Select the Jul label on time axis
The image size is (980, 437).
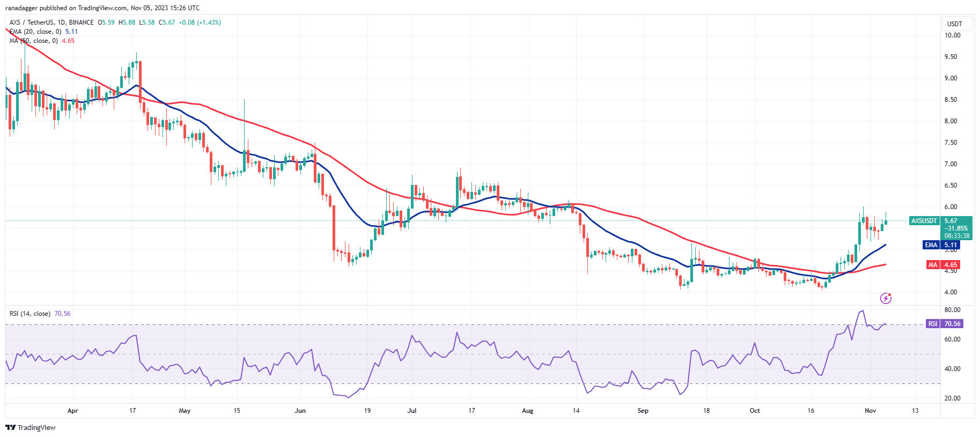412,411
